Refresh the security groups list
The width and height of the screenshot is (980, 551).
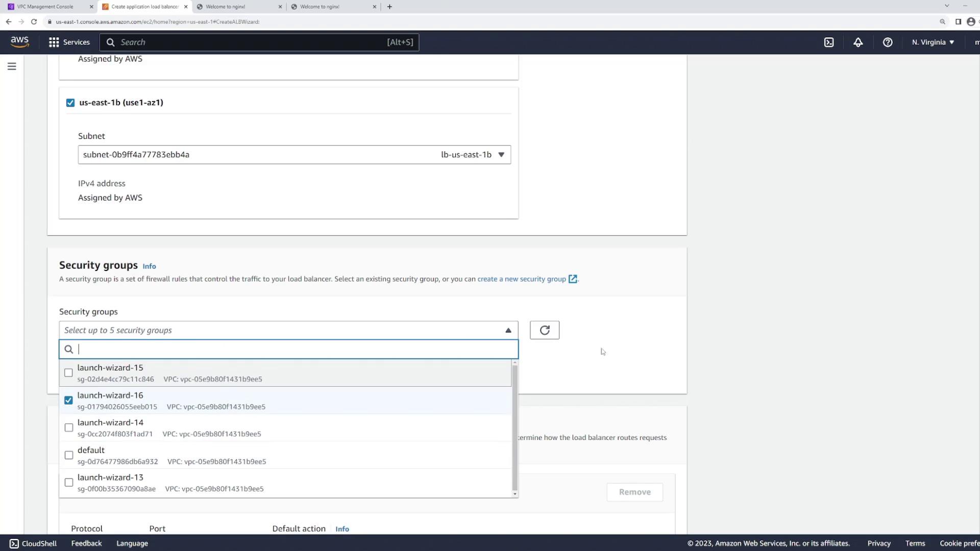[x=544, y=330]
